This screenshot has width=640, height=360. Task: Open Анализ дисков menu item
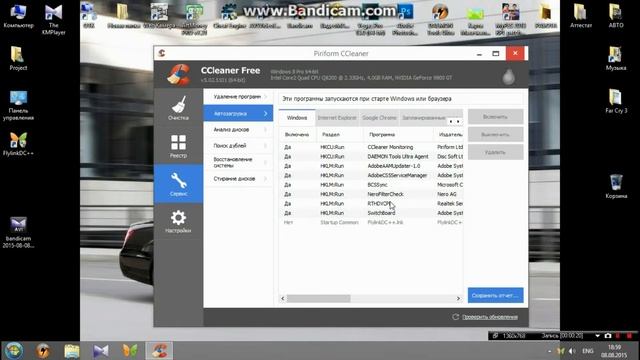238,129
